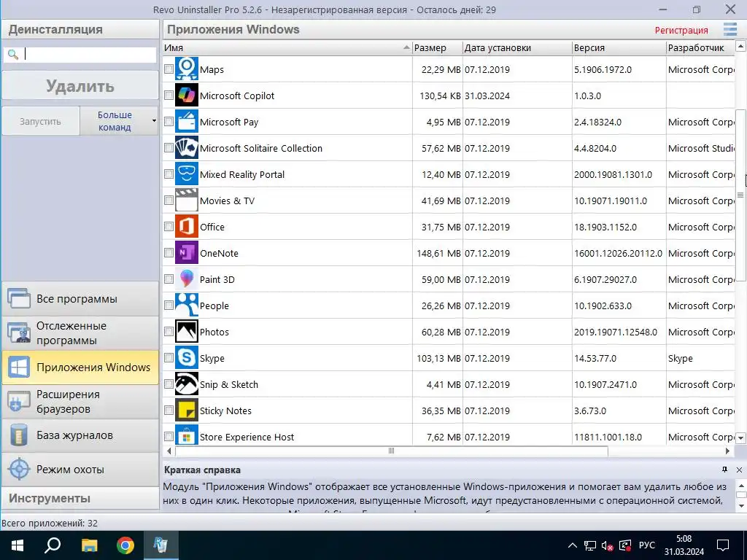Click the Maps app icon
The width and height of the screenshot is (747, 560).
point(186,69)
